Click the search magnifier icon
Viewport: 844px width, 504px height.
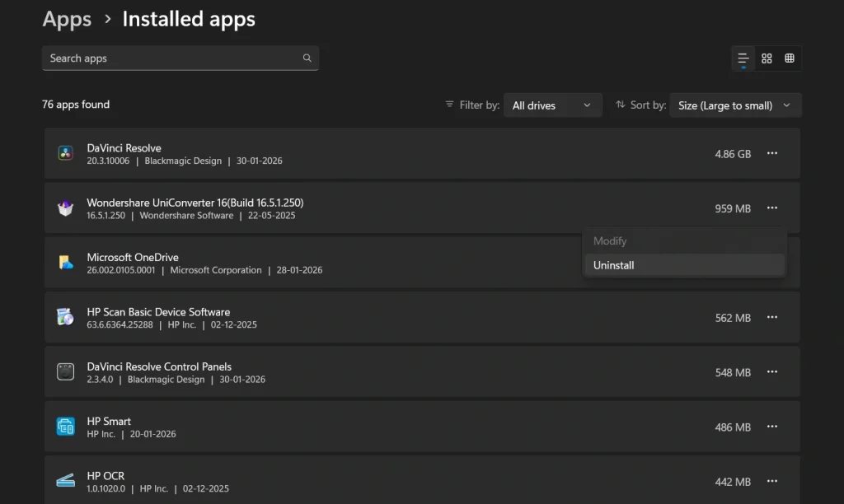(307, 58)
